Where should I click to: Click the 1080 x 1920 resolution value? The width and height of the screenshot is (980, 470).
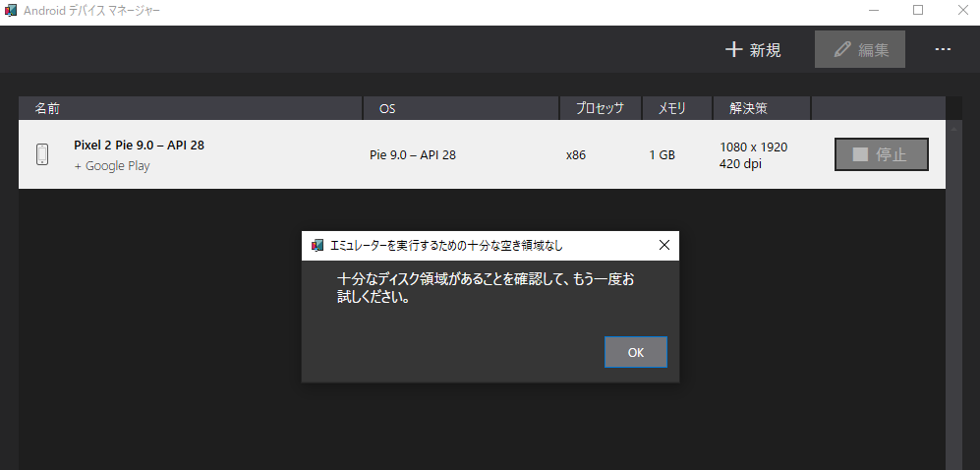pyautogui.click(x=754, y=147)
